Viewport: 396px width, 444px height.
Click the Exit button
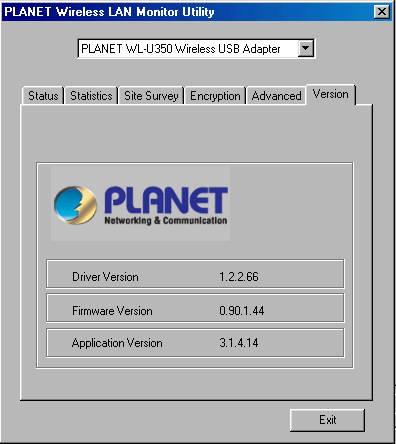pyautogui.click(x=327, y=420)
